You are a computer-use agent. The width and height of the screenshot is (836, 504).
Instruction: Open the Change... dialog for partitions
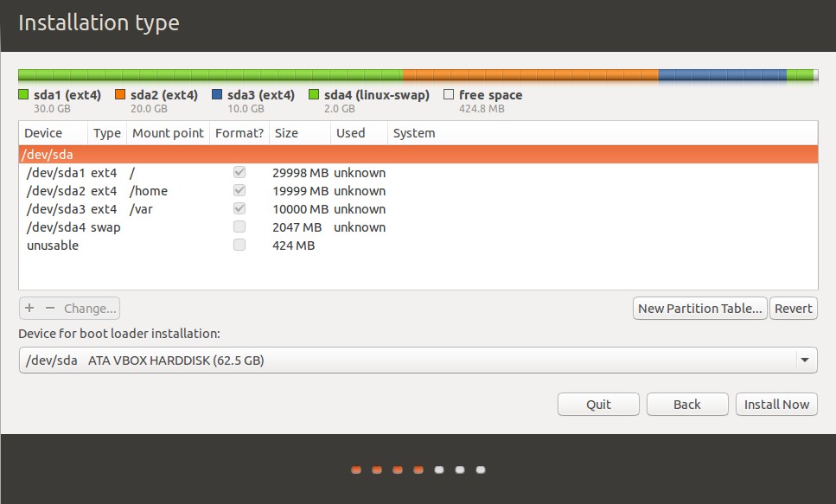click(x=88, y=308)
